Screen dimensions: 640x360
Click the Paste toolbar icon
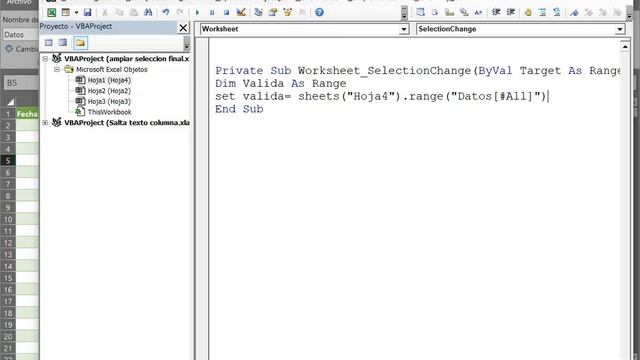[x=133, y=12]
